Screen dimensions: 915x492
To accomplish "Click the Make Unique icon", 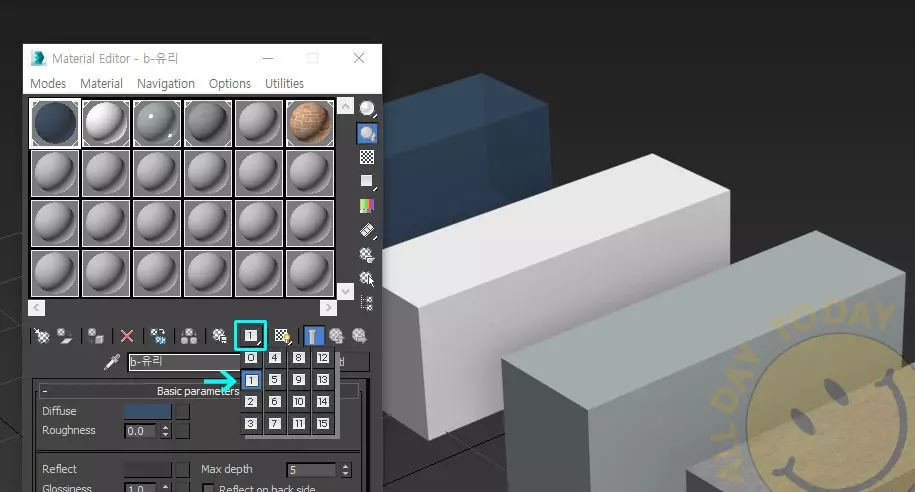I will click(188, 336).
